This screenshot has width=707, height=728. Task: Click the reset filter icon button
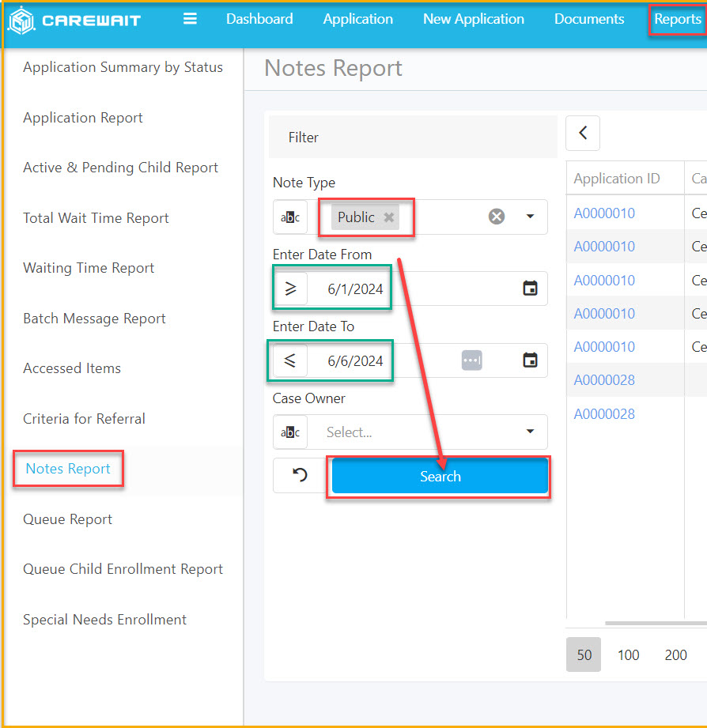click(x=300, y=475)
